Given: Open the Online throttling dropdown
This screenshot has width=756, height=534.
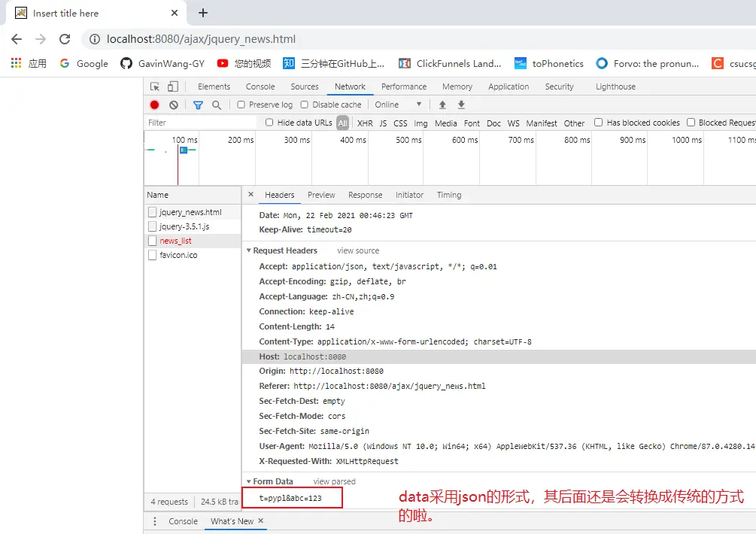Looking at the screenshot, I should point(399,105).
